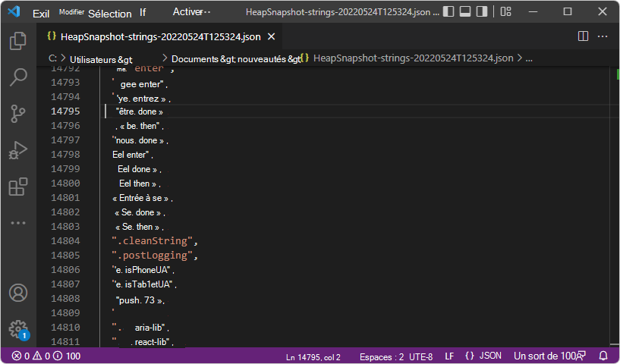Click the "Entrée à se" line text
This screenshot has width=620, height=364.
pos(143,198)
